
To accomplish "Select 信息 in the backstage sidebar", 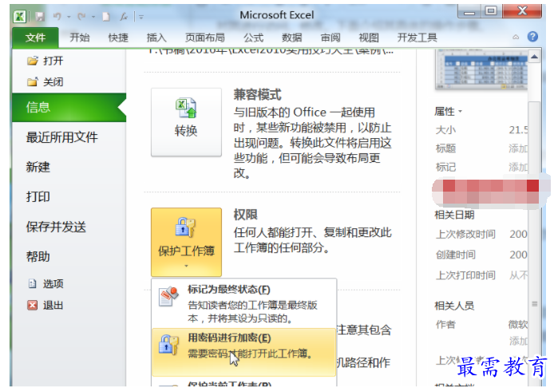I will 69,108.
